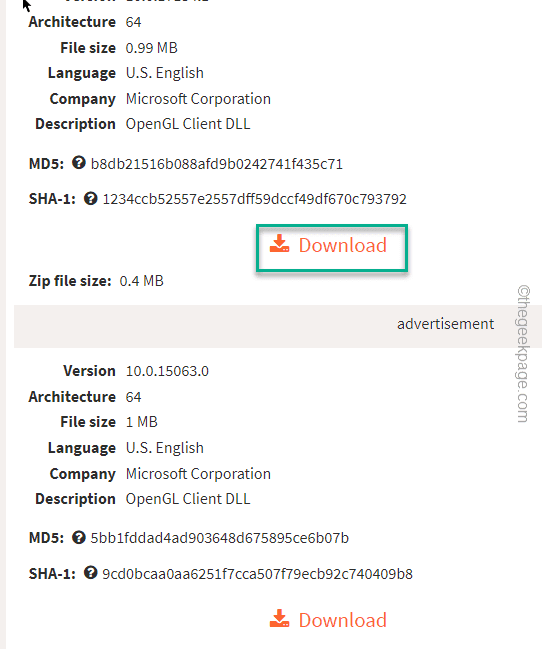The height and width of the screenshot is (649, 542).
Task: Open the help icon beside second SHA-1
Action: coord(90,573)
